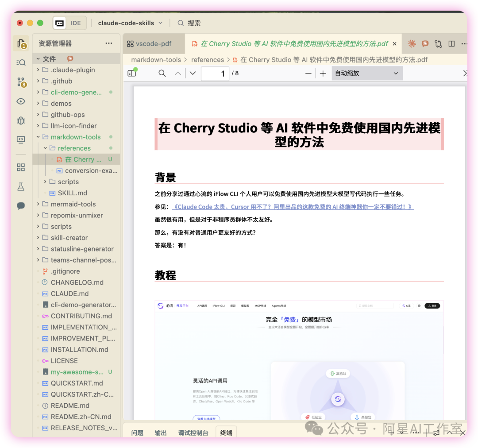Click the 搜索 search label in title bar
This screenshot has width=478, height=448.
pyautogui.click(x=194, y=23)
